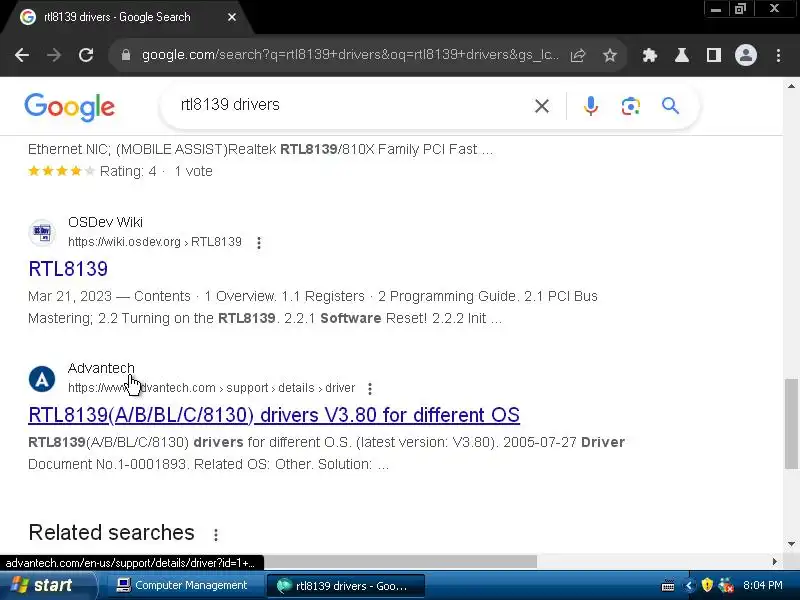800x600 pixels.
Task: View site info via padlock icon
Action: 126,55
